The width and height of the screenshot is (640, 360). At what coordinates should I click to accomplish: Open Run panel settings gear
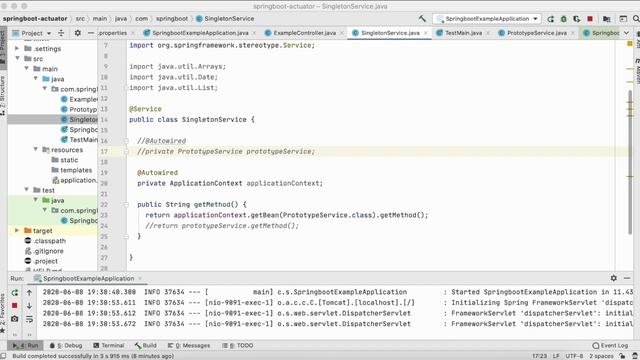click(613, 278)
